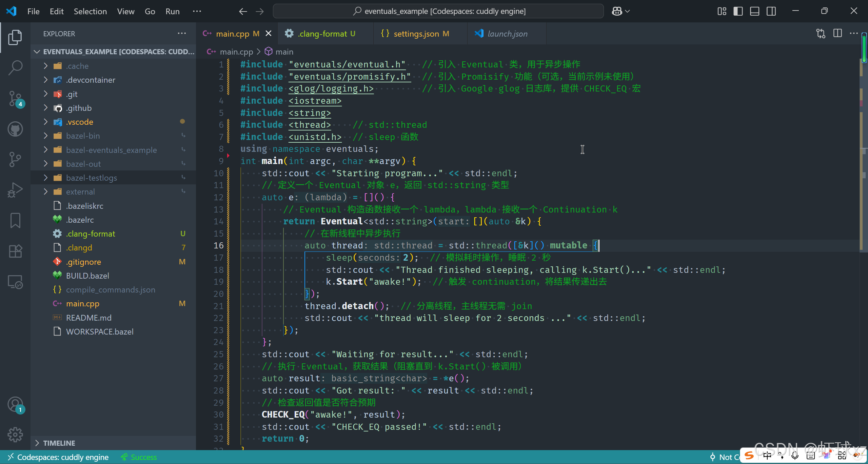Open the Explorer view in activity bar

(x=15, y=37)
